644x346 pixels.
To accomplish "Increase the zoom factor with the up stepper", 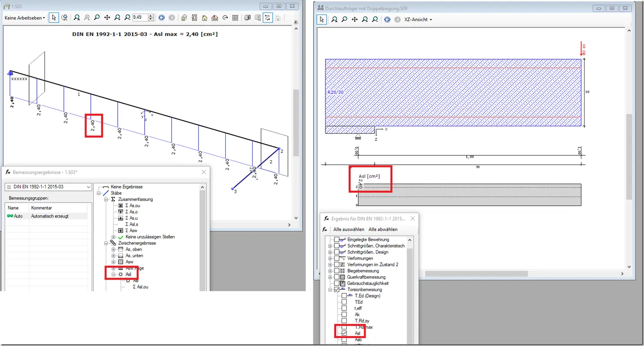I will coord(151,16).
